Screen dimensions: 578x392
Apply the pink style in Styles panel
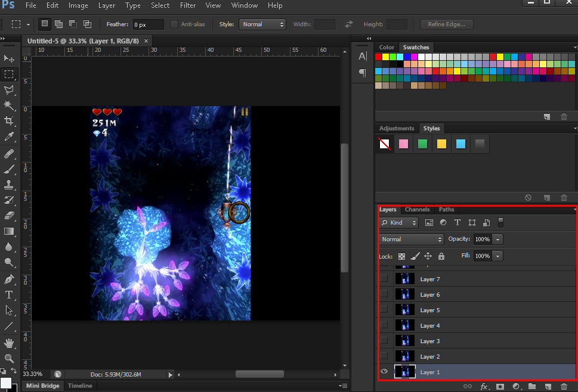coord(403,144)
